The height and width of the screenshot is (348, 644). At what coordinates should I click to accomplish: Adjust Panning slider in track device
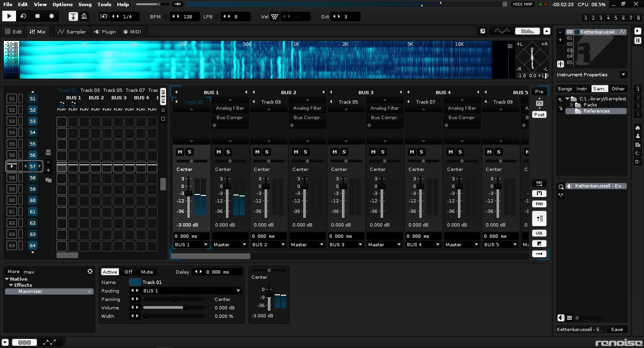coord(174,299)
